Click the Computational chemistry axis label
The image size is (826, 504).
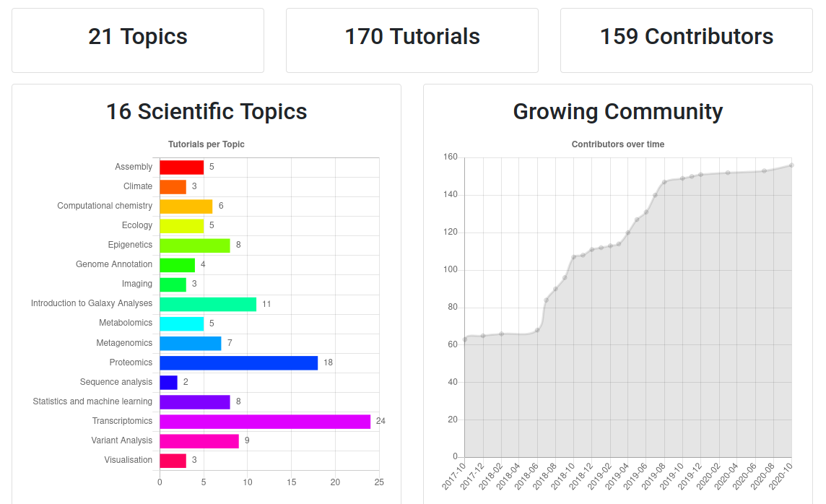tap(104, 206)
